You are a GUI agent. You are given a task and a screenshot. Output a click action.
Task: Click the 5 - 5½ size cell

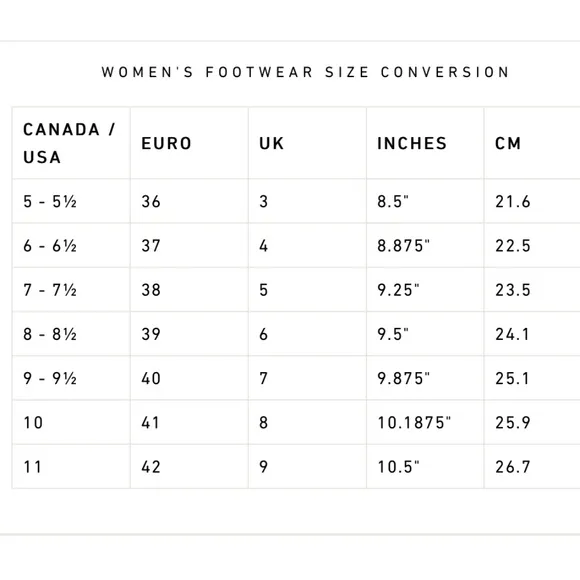click(71, 201)
